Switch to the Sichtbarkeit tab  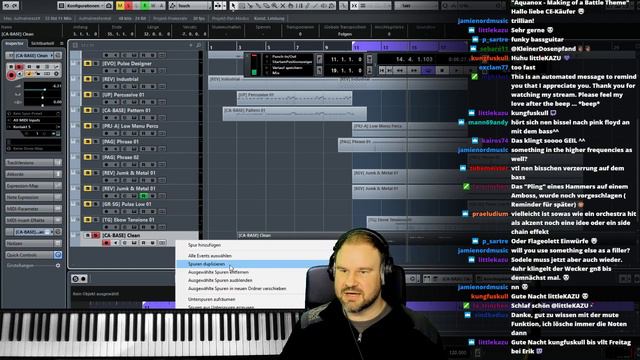(x=42, y=43)
